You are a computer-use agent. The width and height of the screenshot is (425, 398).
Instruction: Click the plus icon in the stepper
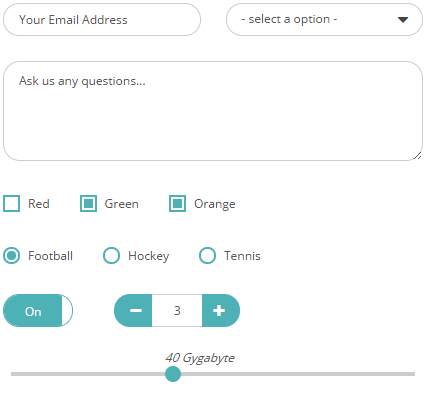point(219,311)
